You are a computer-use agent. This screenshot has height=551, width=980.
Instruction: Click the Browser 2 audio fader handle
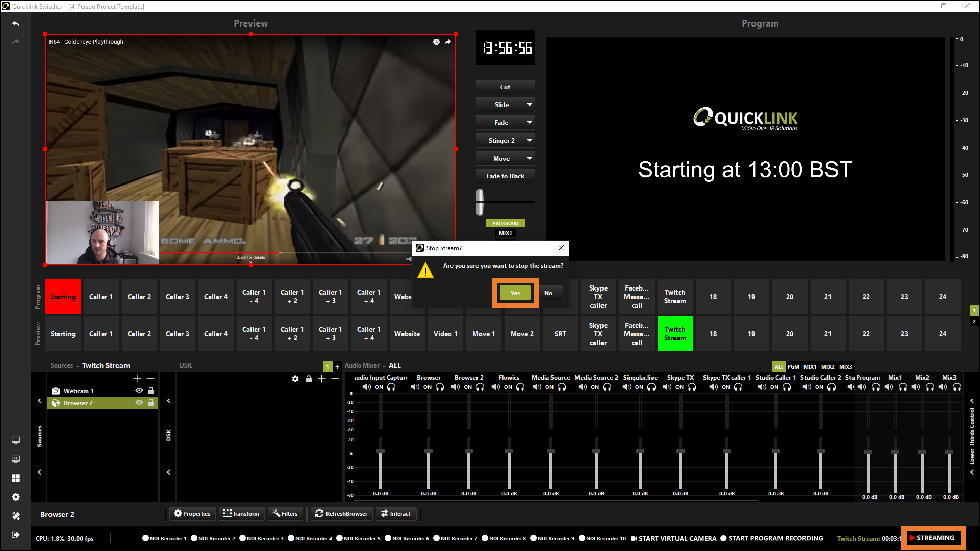coord(469,451)
